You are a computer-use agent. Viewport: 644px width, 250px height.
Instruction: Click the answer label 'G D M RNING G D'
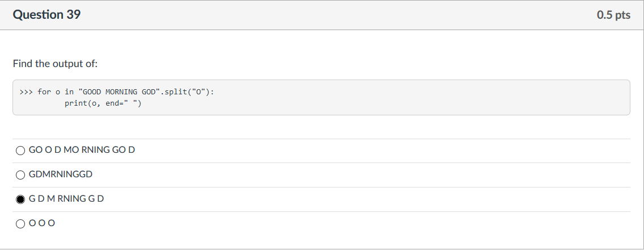66,199
